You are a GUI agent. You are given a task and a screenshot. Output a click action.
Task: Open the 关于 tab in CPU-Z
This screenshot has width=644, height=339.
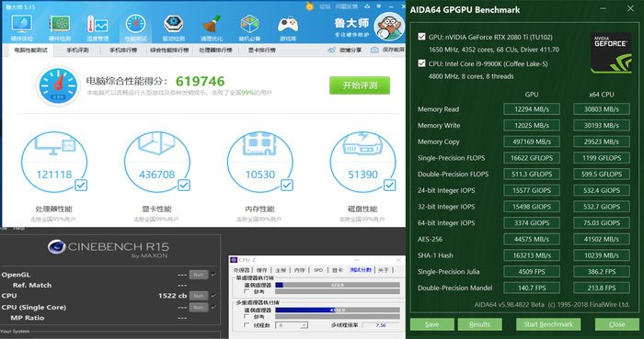tap(384, 270)
